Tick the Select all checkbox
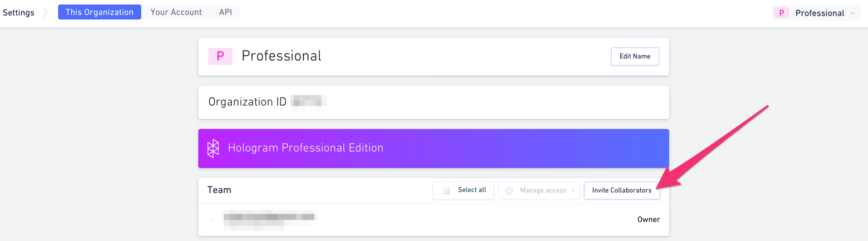Viewport: 868px width, 241px height. [446, 190]
